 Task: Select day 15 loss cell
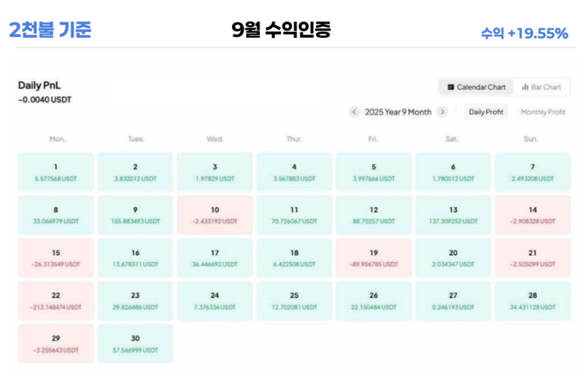(56, 257)
